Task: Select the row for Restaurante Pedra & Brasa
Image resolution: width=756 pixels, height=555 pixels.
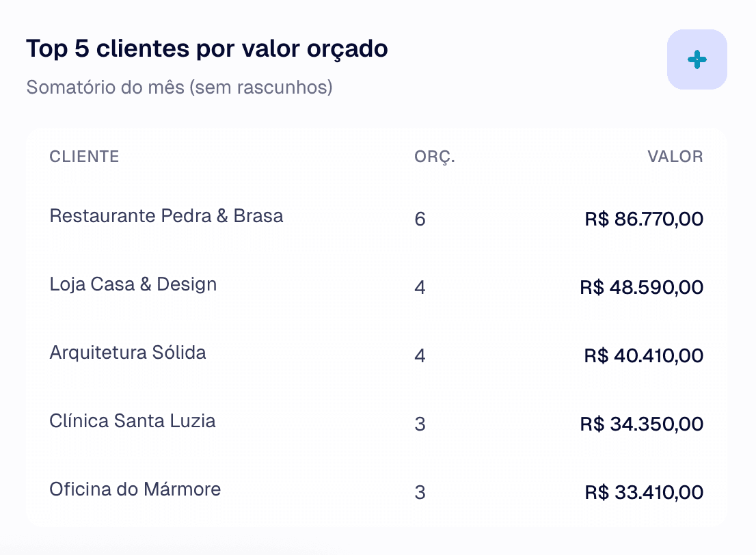Action: coord(166,216)
